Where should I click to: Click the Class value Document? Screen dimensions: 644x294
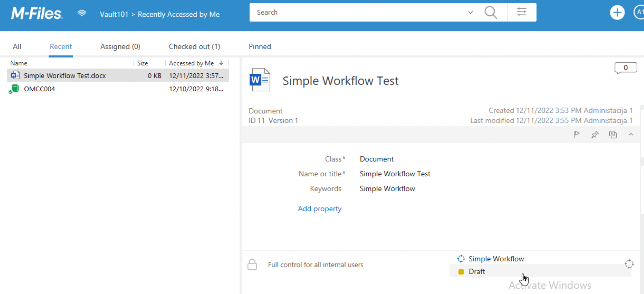pyautogui.click(x=376, y=159)
